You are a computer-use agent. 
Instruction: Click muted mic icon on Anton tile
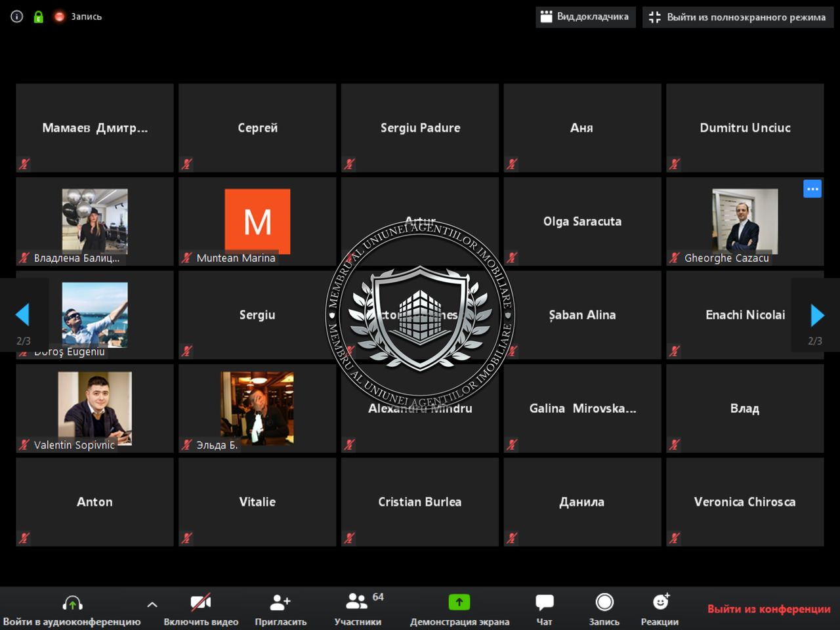[x=24, y=538]
